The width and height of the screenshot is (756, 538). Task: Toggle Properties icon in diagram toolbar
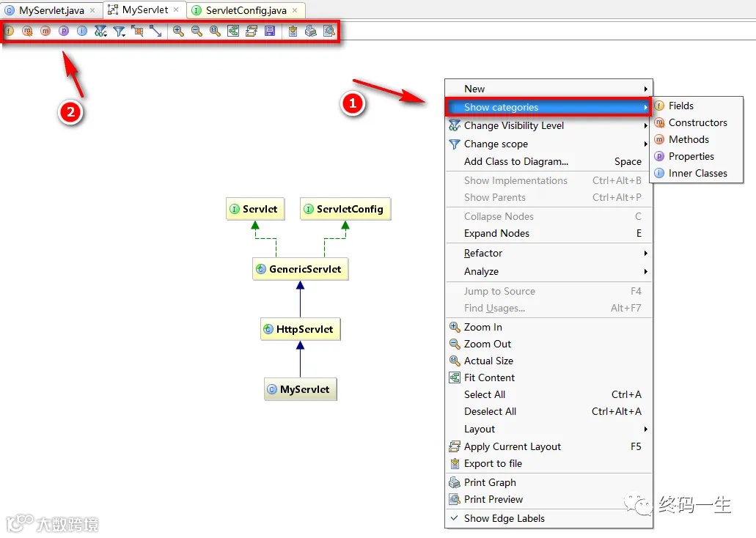coord(64,32)
